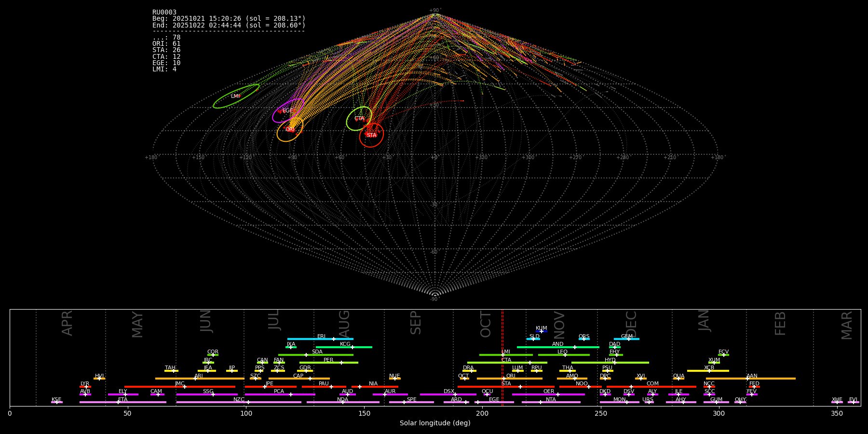Select the AAN orange shower bar
The image size is (868, 434).
(750, 379)
